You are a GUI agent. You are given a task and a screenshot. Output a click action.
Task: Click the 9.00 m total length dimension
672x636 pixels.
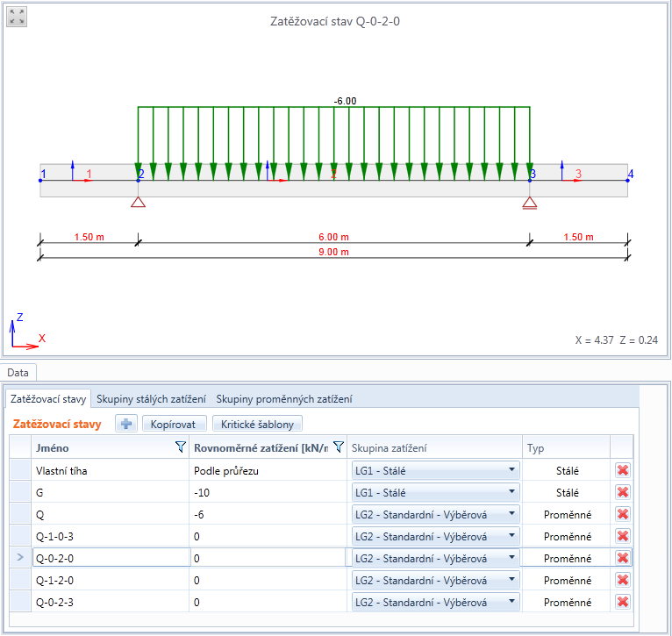click(x=333, y=252)
